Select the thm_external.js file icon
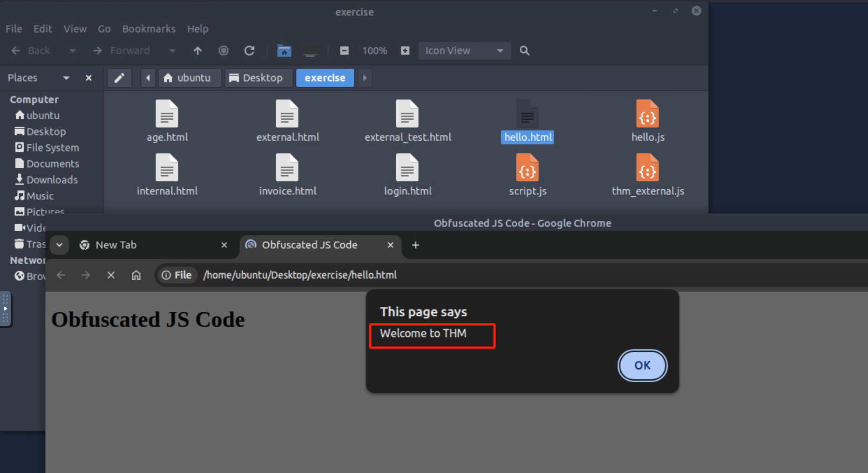Viewport: 868px width, 473px height. pos(647,167)
